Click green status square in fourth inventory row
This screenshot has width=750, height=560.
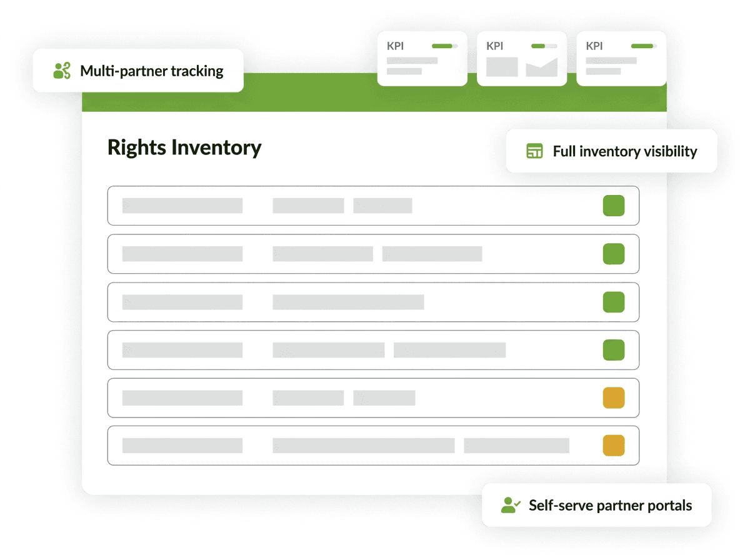click(614, 350)
